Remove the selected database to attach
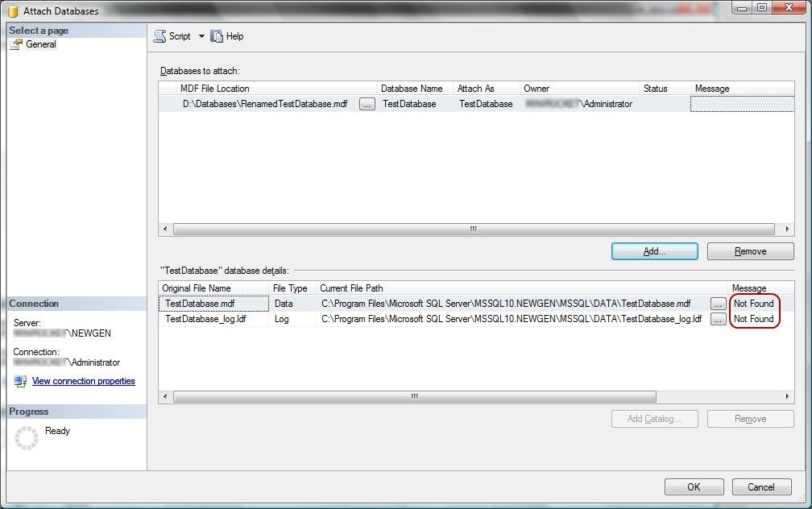 pyautogui.click(x=751, y=251)
